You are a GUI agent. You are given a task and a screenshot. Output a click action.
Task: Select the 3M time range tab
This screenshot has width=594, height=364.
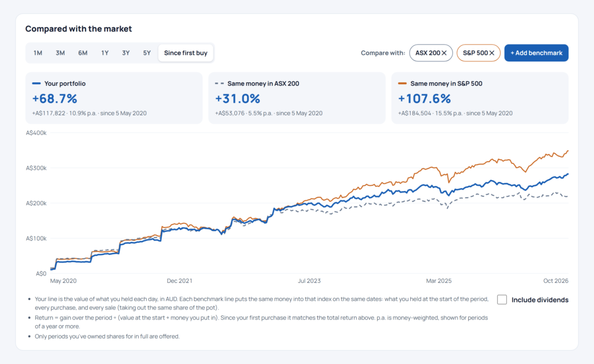pos(60,53)
